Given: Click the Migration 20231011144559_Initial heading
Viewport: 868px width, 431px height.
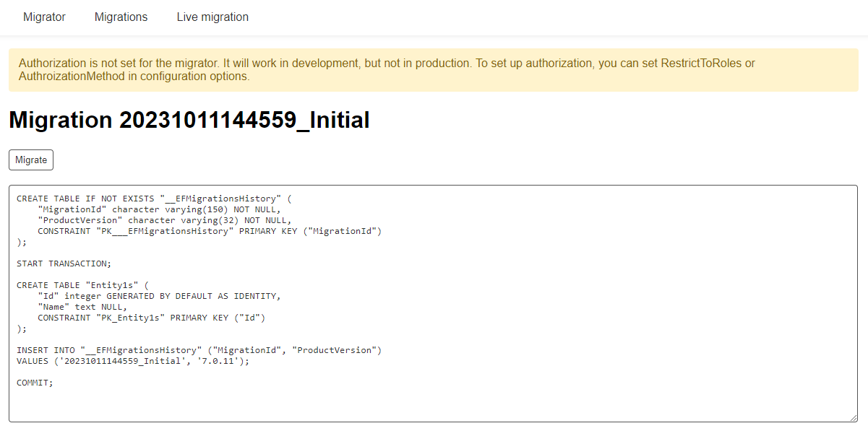Looking at the screenshot, I should click(x=189, y=120).
